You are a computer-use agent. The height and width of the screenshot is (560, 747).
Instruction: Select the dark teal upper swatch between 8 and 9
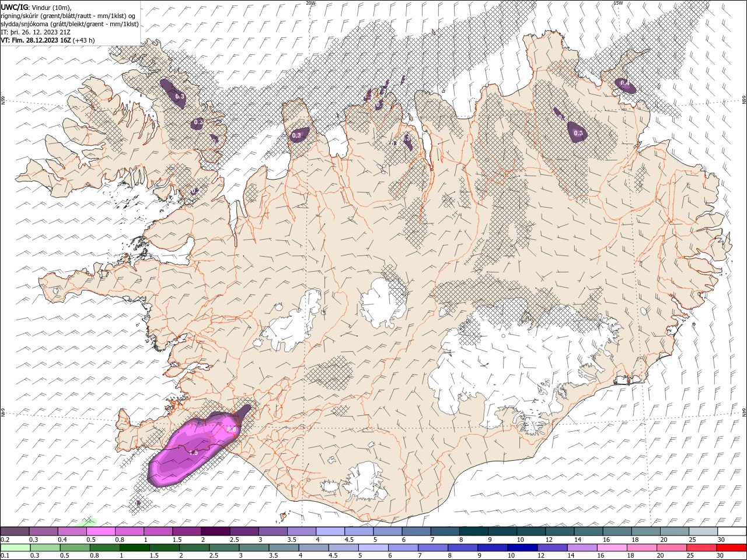tap(473, 531)
